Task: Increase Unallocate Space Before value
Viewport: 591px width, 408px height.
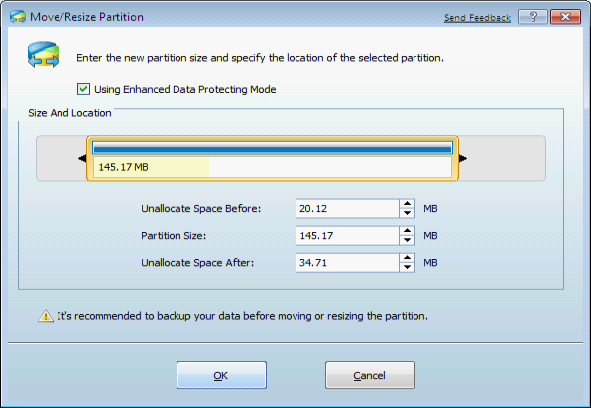Action: [407, 204]
